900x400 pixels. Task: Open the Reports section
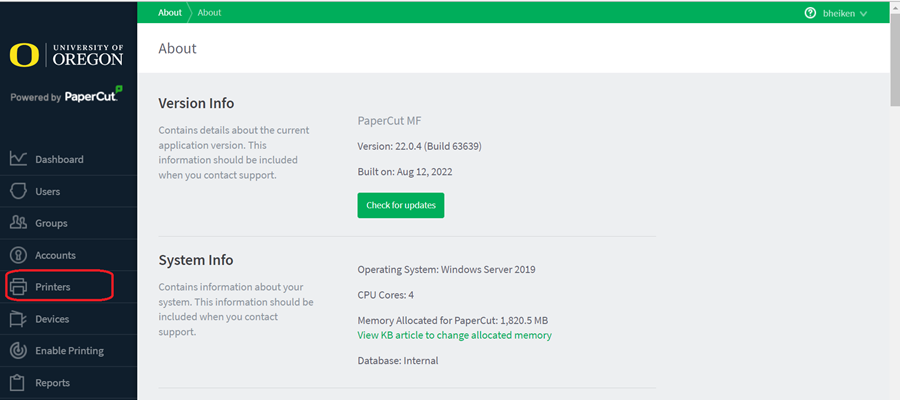[68, 383]
